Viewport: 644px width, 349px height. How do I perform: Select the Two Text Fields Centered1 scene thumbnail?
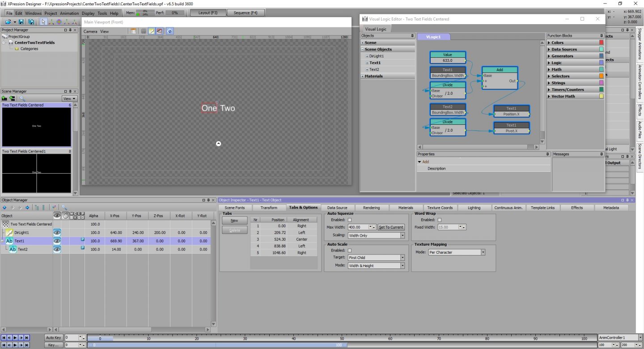pos(36,173)
